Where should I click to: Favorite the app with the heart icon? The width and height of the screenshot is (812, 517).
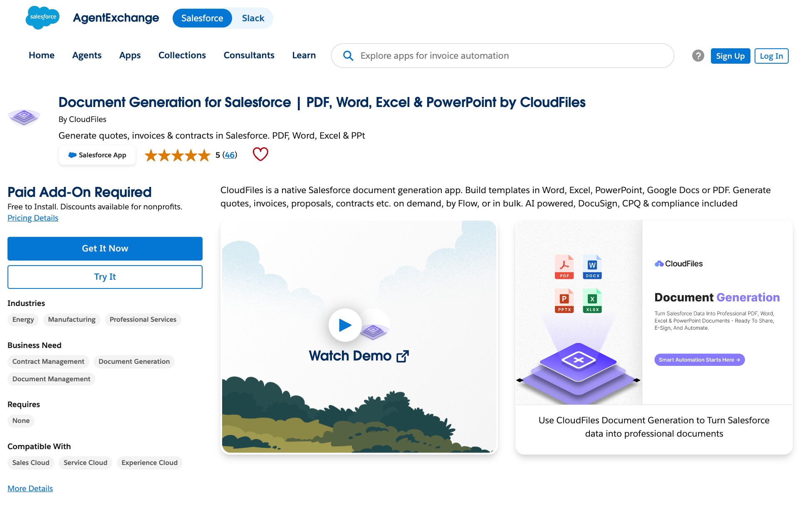point(260,154)
